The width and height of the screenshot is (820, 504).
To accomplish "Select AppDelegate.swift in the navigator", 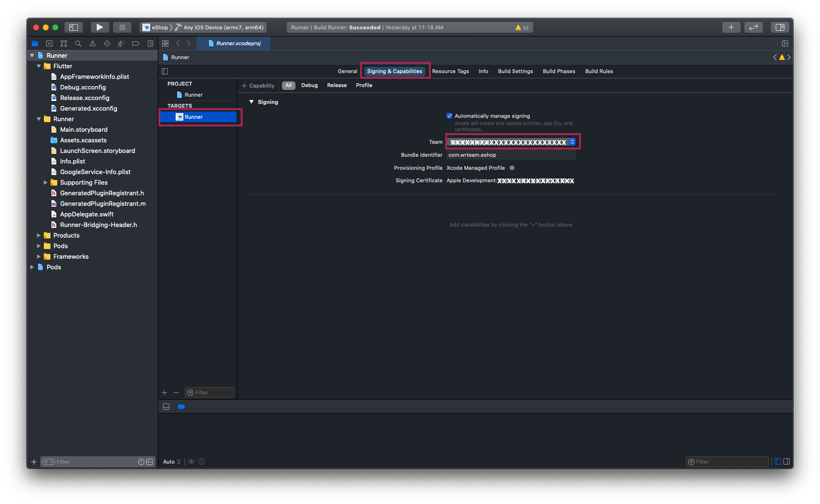I will click(87, 214).
